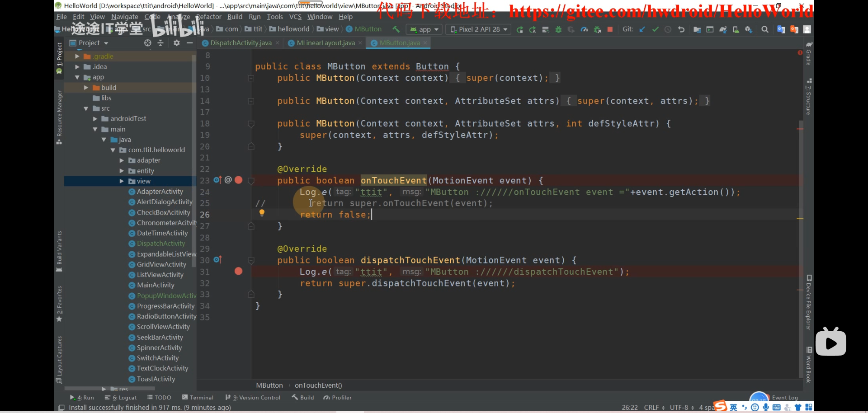Click Scroll from Source target icon
Screen dimensions: 868x413
[x=147, y=43]
